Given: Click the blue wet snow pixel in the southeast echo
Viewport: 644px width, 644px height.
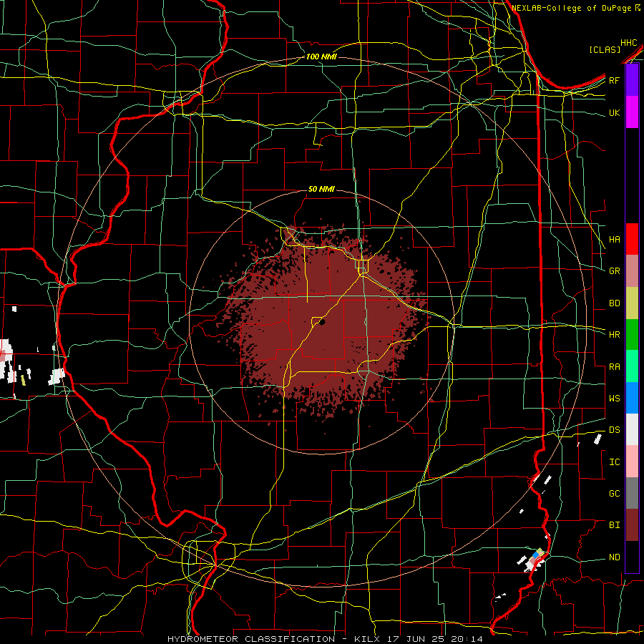Looking at the screenshot, I should tap(535, 555).
